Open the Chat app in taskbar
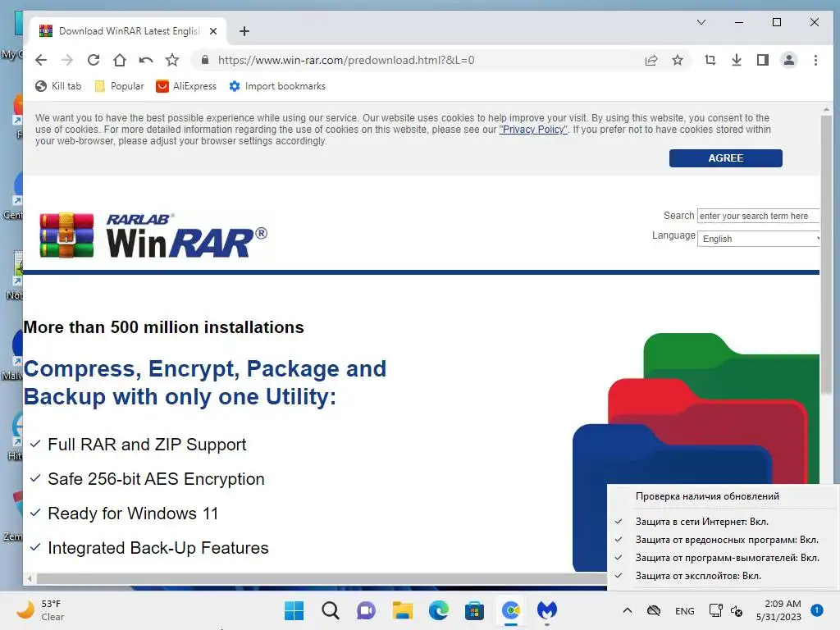This screenshot has width=840, height=630. pyautogui.click(x=367, y=610)
